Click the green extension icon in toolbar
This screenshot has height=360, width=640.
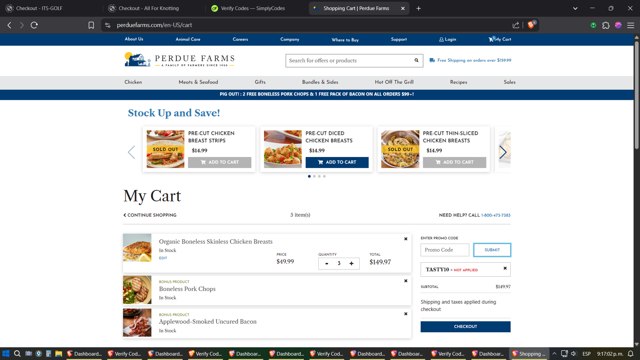(x=593, y=25)
